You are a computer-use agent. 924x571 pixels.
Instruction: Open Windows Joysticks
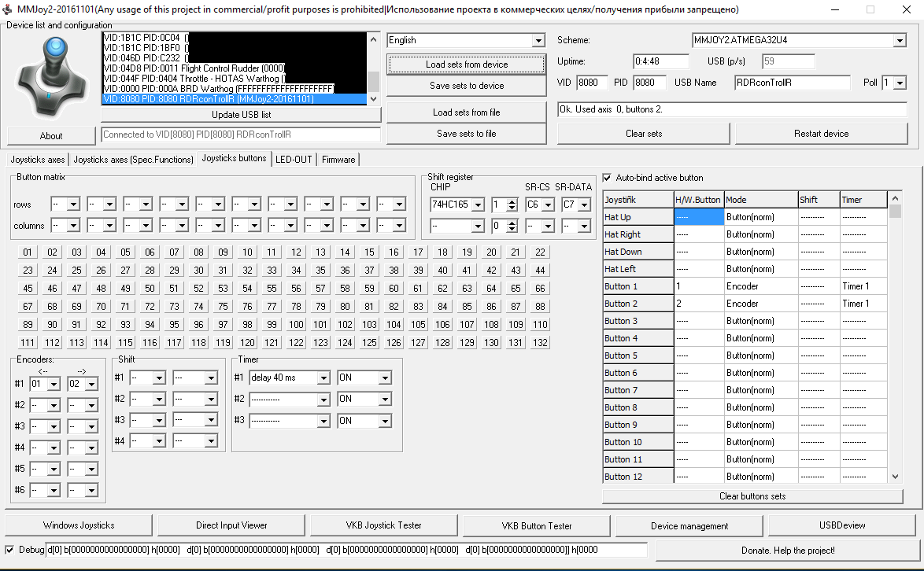pyautogui.click(x=79, y=525)
